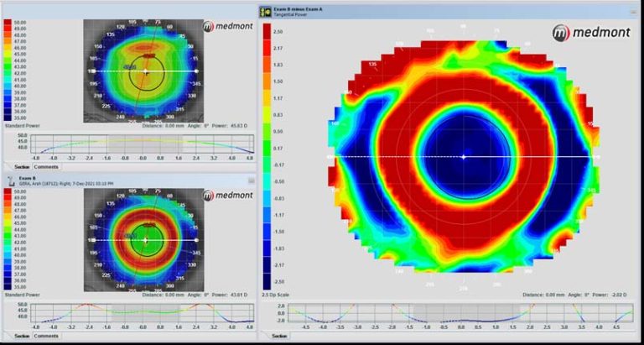Click the center of the top-left topography map
This screenshot has width=644, height=345.
click(x=147, y=72)
